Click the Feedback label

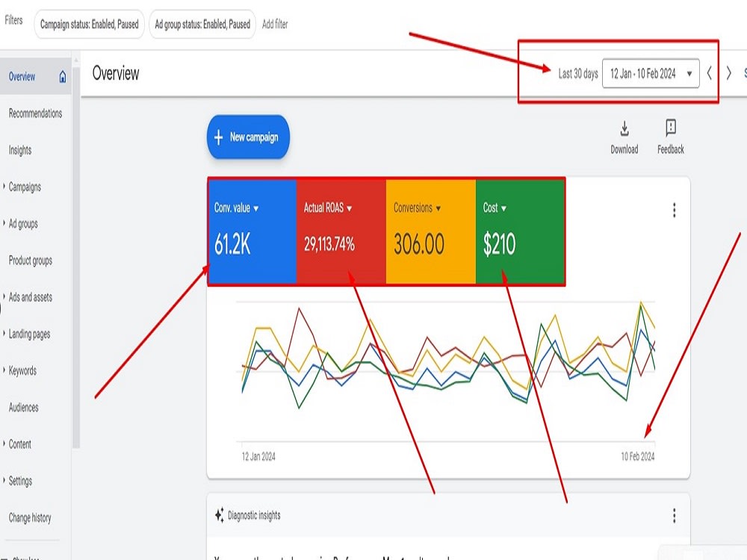(x=670, y=149)
